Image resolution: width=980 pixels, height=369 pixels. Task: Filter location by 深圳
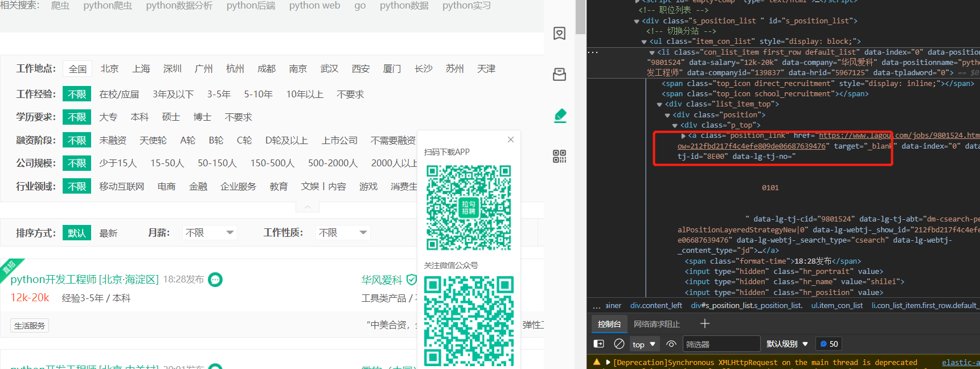tap(172, 69)
